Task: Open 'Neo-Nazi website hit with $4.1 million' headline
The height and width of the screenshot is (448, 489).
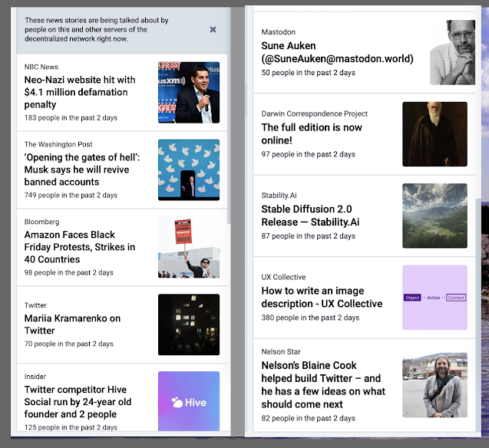Action: tap(80, 92)
